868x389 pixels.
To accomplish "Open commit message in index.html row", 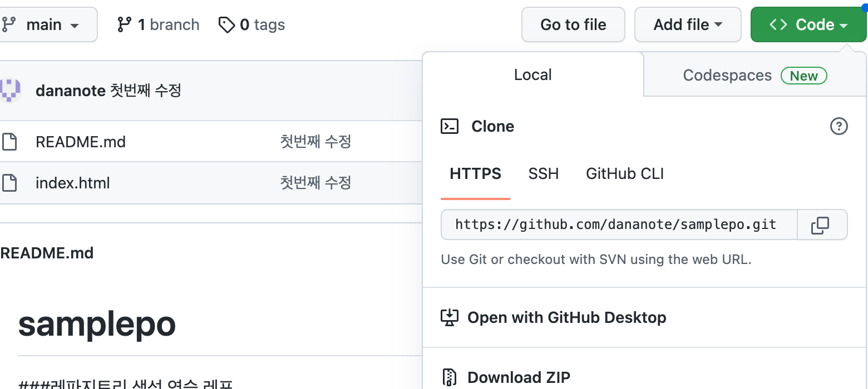I will (x=315, y=183).
